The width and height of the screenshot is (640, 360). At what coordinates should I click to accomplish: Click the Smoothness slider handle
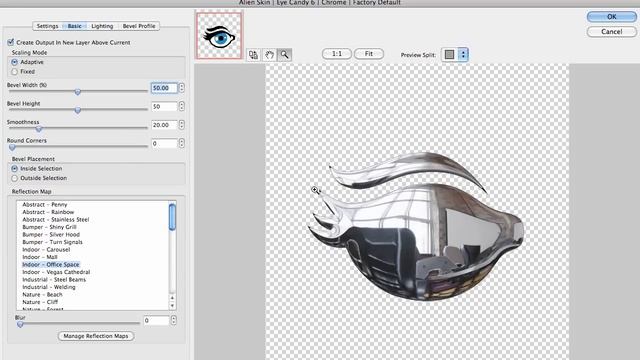[39, 129]
